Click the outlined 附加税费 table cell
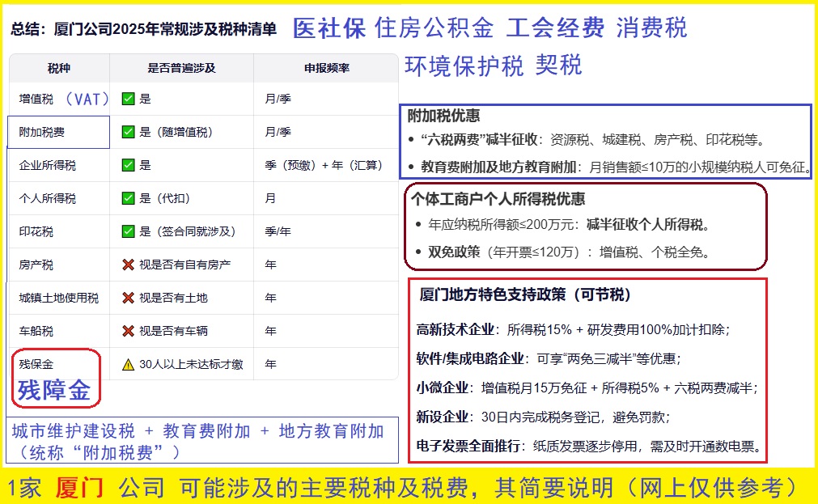This screenshot has width=818, height=504. coord(58,132)
